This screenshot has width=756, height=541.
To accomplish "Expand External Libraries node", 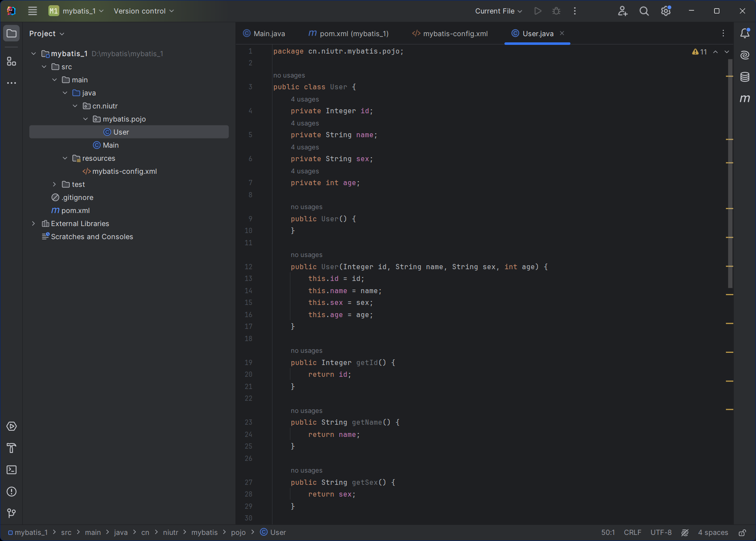I will (x=34, y=223).
